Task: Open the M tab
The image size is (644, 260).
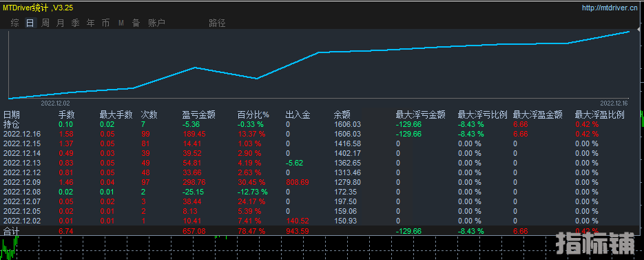Action: [x=121, y=23]
